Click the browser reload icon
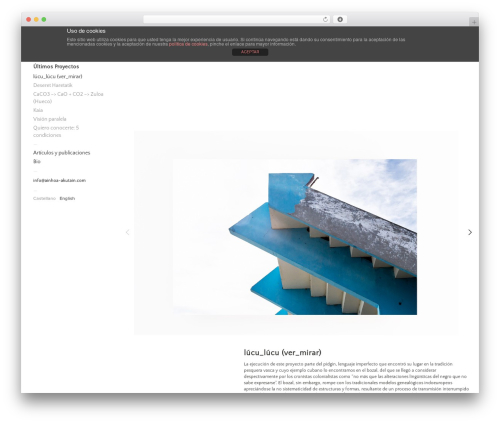Image resolution: width=500 pixels, height=423 pixels. tap(325, 19)
